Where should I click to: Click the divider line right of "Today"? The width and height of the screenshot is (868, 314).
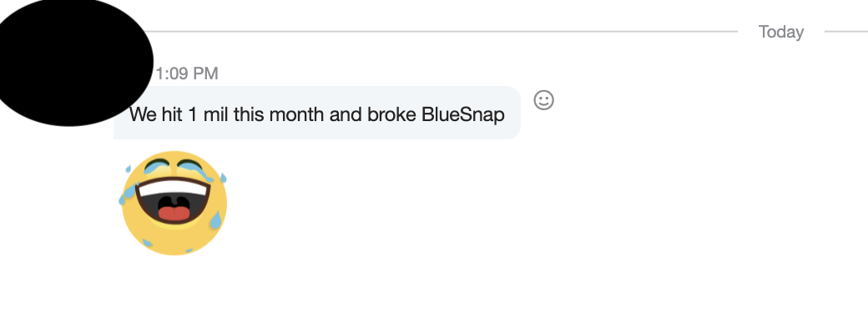(x=846, y=32)
